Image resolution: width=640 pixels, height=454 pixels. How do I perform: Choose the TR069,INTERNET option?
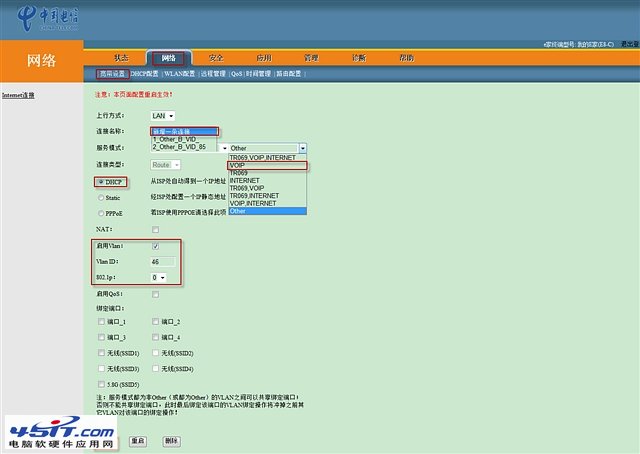coord(267,196)
